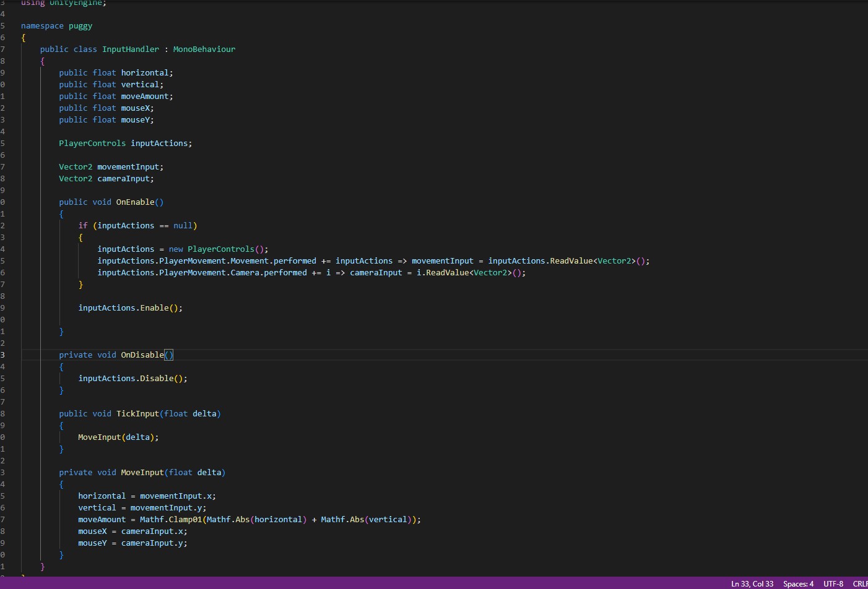Click 'Movement.performed' in the subscription line

click(x=274, y=261)
